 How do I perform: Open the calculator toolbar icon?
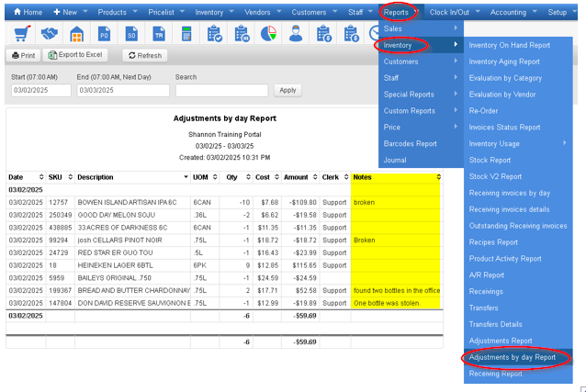point(186,34)
